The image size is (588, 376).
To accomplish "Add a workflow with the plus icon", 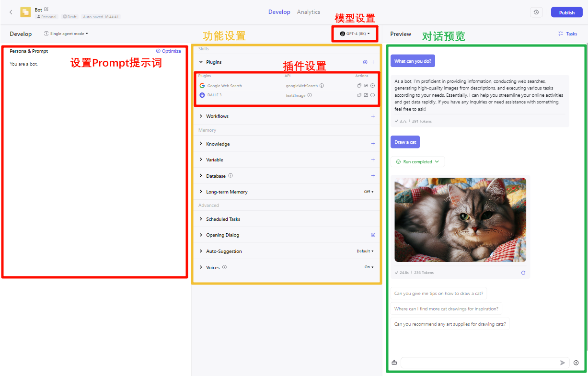I will pos(373,116).
